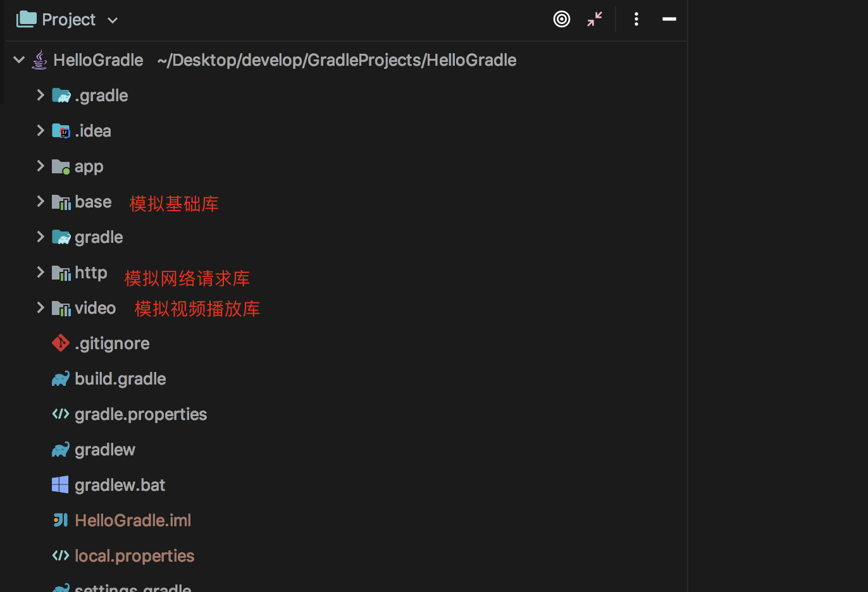Click the Project panel window icon
The height and width of the screenshot is (592, 868).
click(27, 19)
